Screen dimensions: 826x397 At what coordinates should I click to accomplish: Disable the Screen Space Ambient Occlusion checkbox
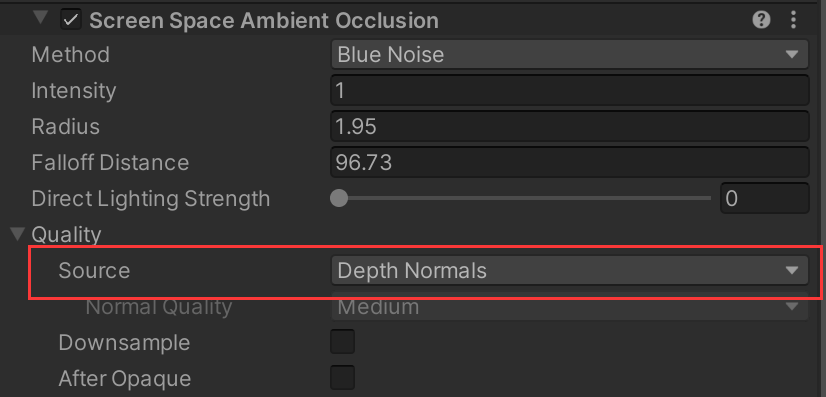pyautogui.click(x=71, y=21)
